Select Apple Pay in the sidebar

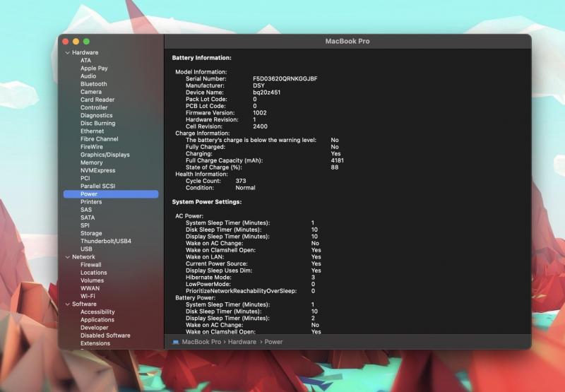(x=94, y=69)
